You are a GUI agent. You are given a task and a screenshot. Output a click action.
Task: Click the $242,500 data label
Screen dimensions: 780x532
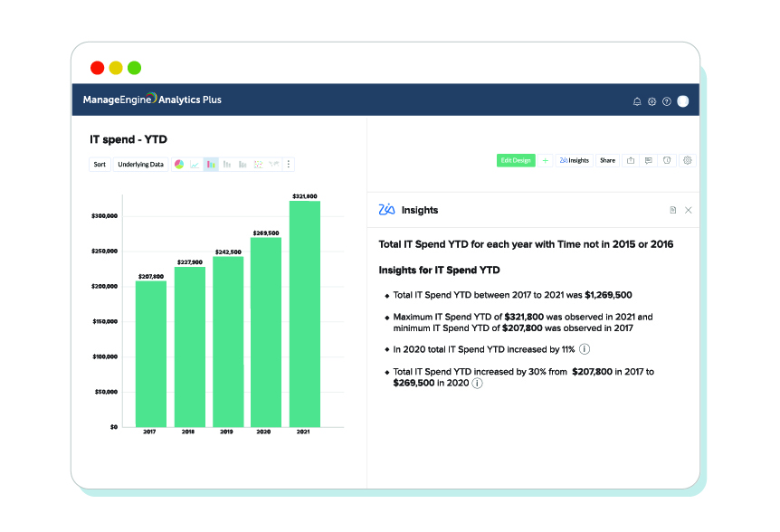[x=228, y=252]
